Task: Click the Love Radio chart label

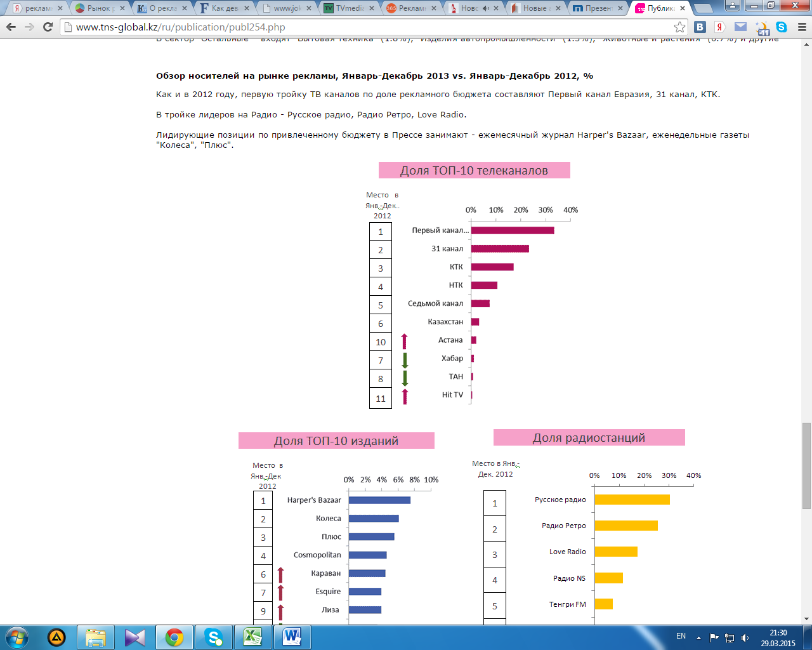Action: pos(568,552)
